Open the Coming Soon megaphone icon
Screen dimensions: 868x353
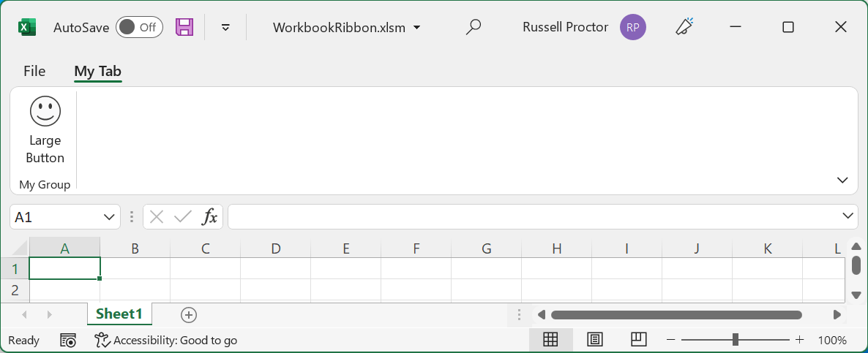point(684,27)
